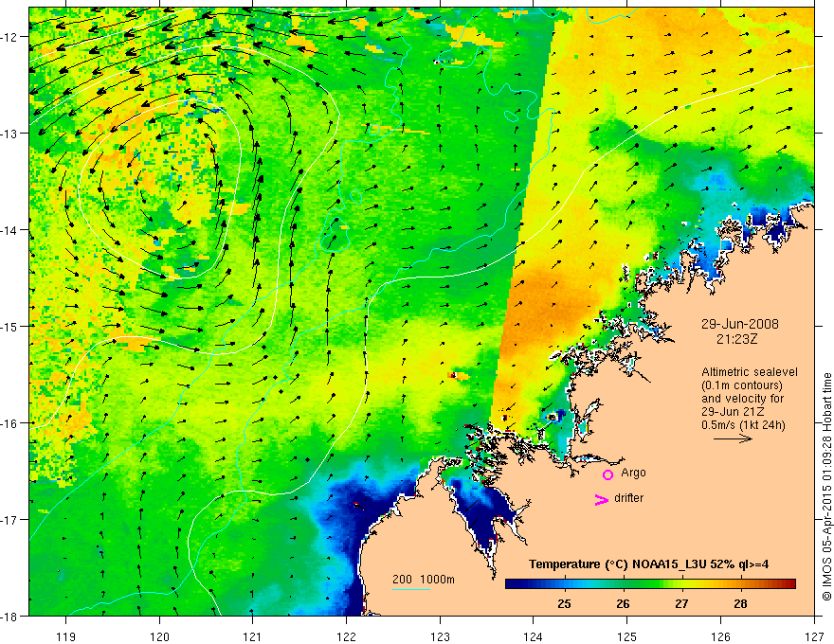Click the 29-Jun-2008 date label

tap(740, 324)
